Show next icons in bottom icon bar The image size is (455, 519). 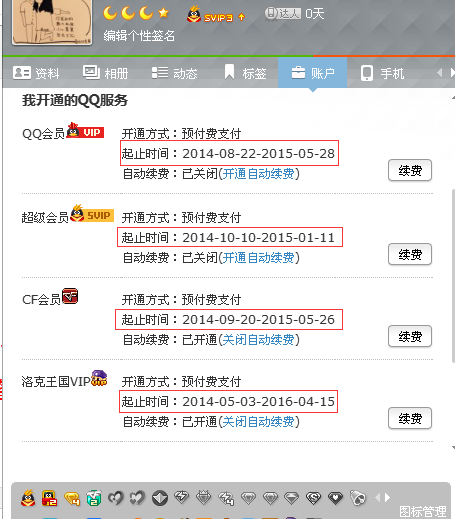pyautogui.click(x=387, y=498)
